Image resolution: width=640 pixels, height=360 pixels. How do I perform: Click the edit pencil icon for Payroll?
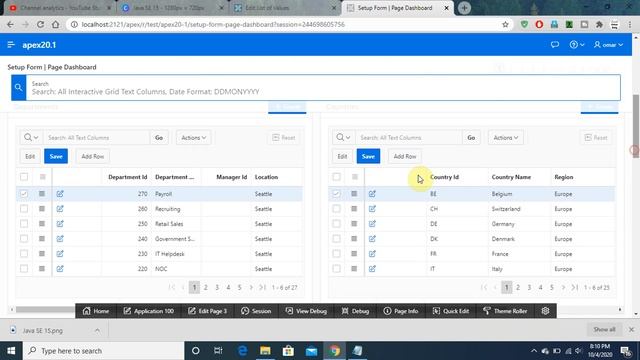(x=60, y=194)
